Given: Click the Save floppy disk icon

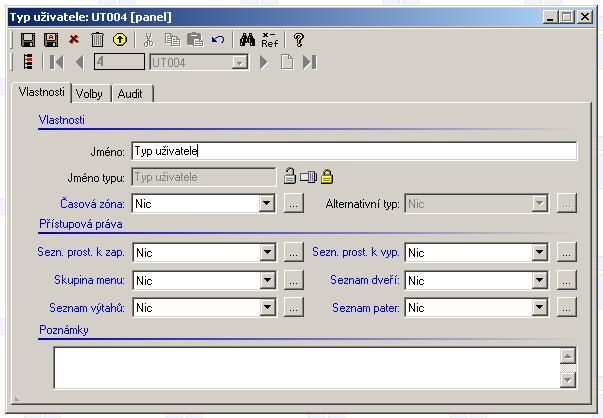Looking at the screenshot, I should [28, 40].
